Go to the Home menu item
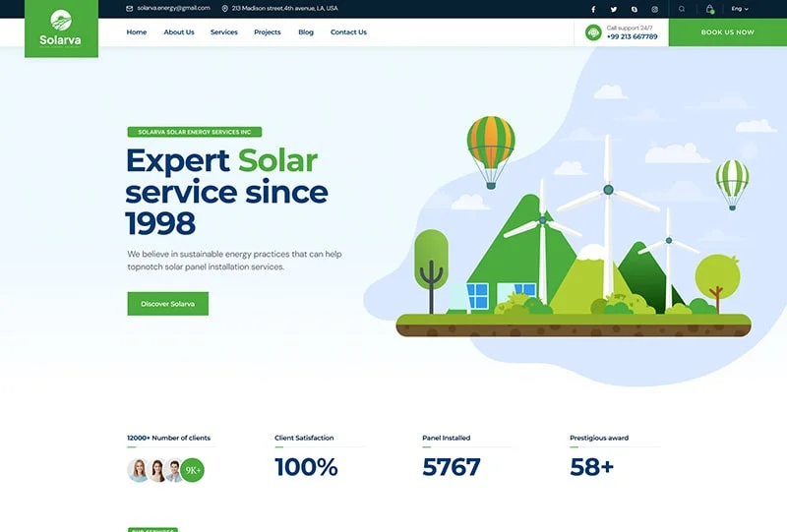This screenshot has width=787, height=532. pos(137,32)
